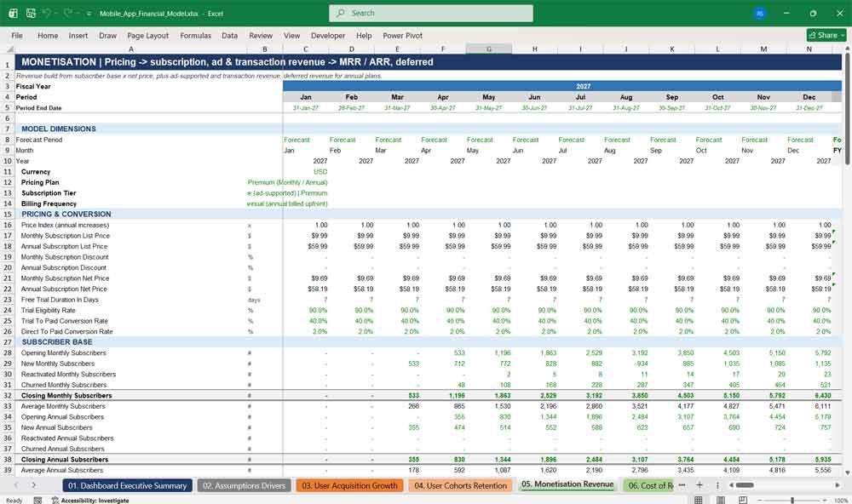Screen dimensions: 852x504
Task: Click the Undo arrow icon
Action: pos(47,13)
